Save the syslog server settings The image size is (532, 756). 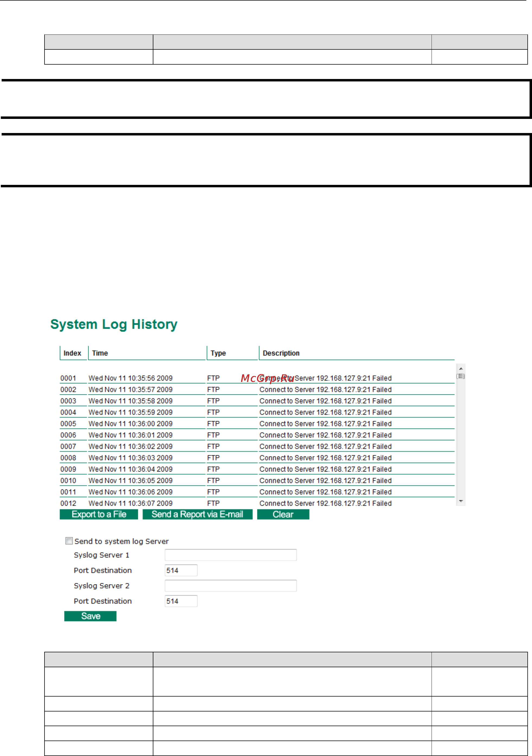click(90, 616)
